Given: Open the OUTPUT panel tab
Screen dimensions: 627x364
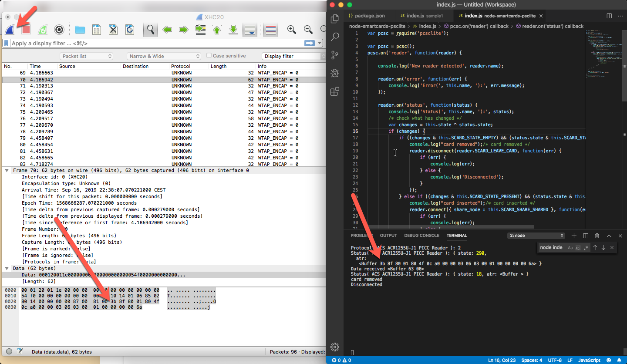Looking at the screenshot, I should coord(388,236).
